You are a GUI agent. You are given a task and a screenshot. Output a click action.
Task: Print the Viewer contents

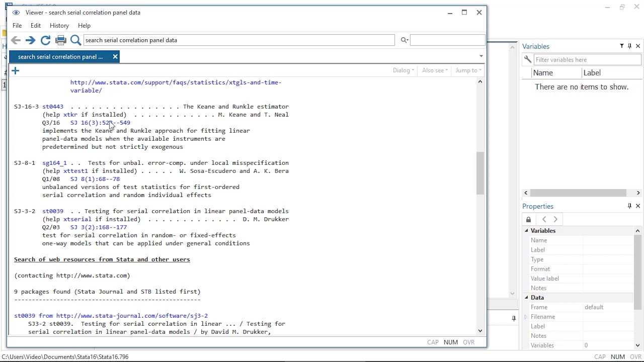[61, 40]
